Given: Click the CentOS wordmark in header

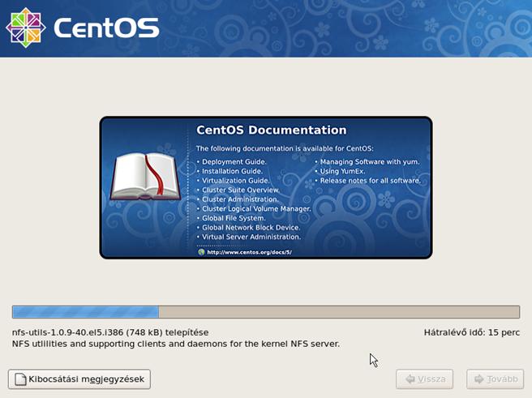Looking at the screenshot, I should coord(106,28).
